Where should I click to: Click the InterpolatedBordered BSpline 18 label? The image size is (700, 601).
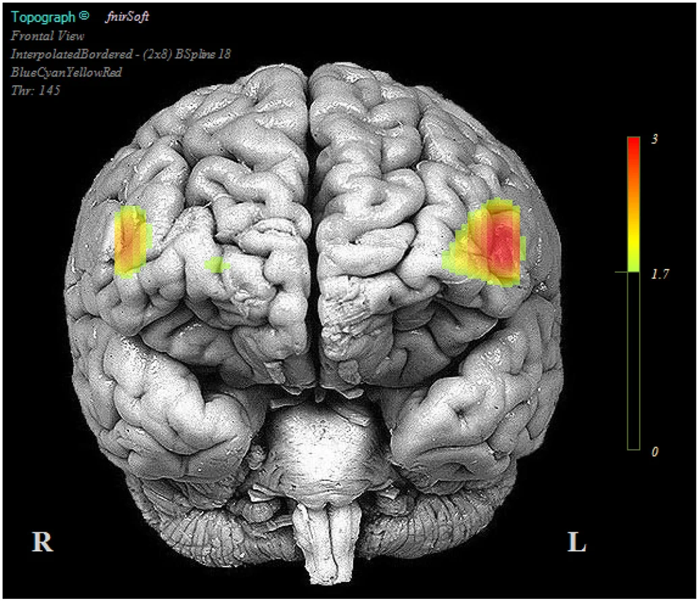(x=120, y=54)
